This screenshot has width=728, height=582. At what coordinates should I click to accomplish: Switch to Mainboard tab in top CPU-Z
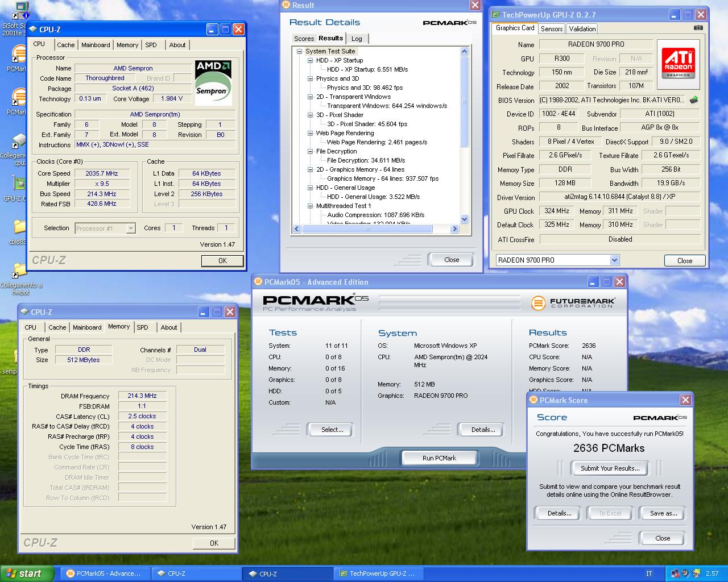pos(96,45)
